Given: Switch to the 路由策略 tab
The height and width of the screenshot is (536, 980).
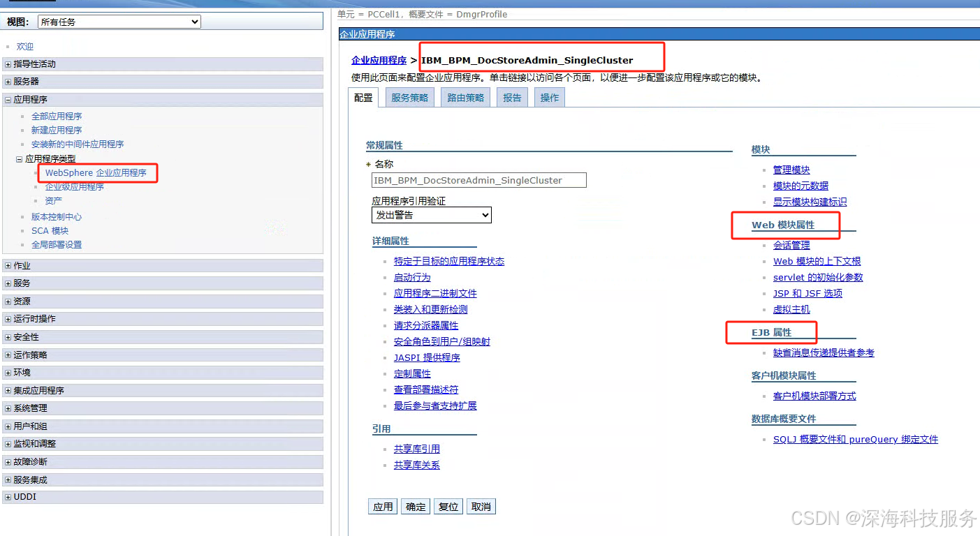Looking at the screenshot, I should click(x=466, y=98).
